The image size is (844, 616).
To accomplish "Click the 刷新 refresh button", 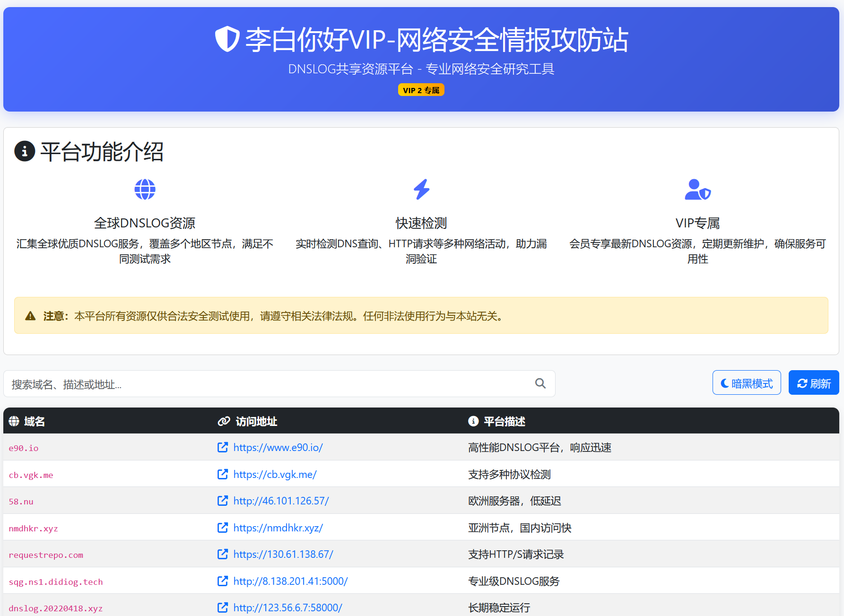I will click(814, 382).
